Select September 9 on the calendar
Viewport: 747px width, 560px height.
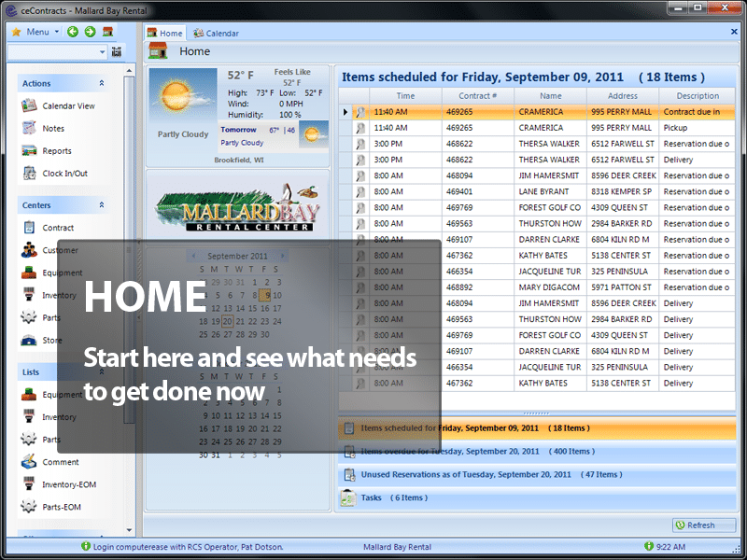(x=265, y=295)
